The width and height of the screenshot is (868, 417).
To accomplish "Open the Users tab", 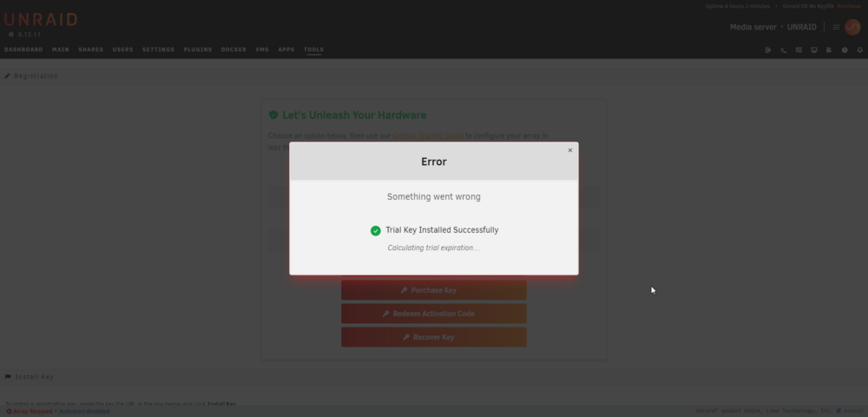I will click(x=123, y=50).
